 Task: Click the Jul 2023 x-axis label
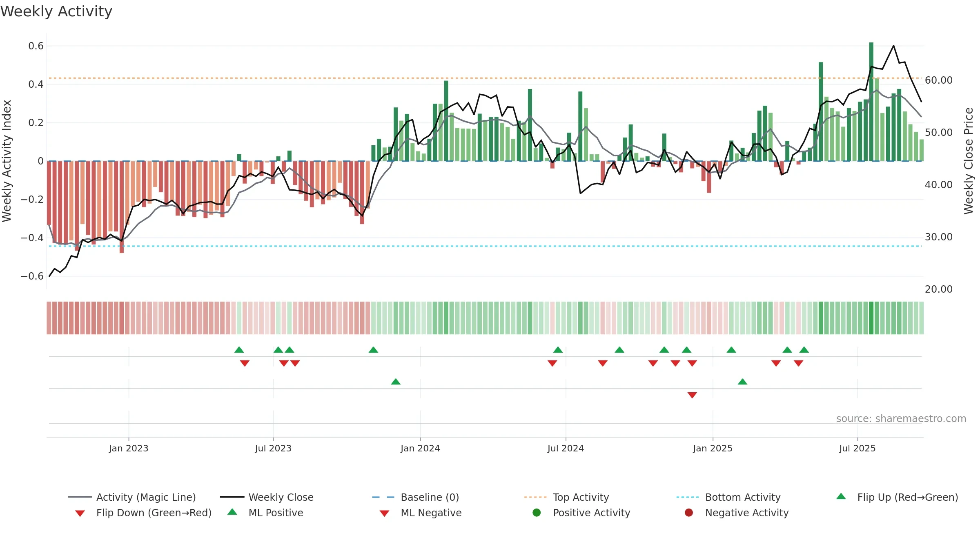click(x=273, y=448)
